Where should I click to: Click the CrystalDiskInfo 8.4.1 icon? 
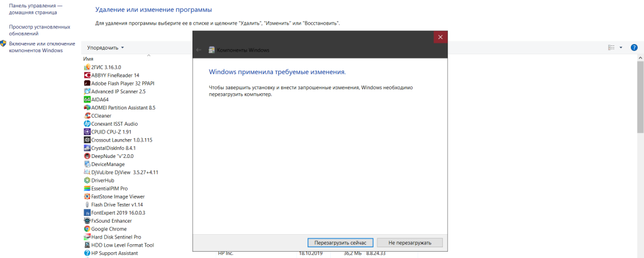87,148
